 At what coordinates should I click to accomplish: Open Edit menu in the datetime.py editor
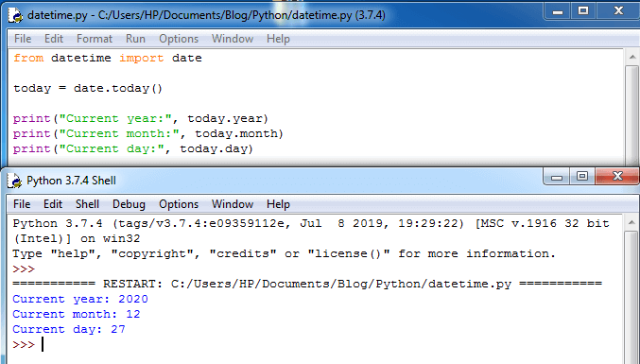coord(54,39)
